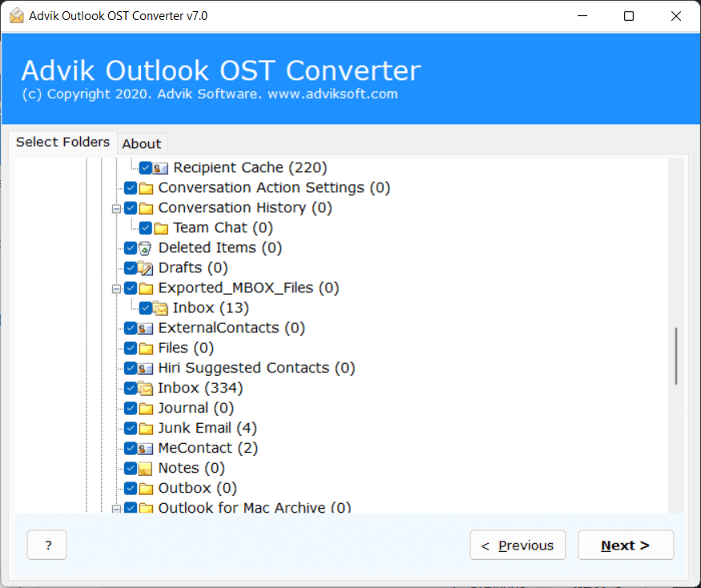This screenshot has height=588, width=701.
Task: Open help with the ? button
Action: pyautogui.click(x=47, y=545)
